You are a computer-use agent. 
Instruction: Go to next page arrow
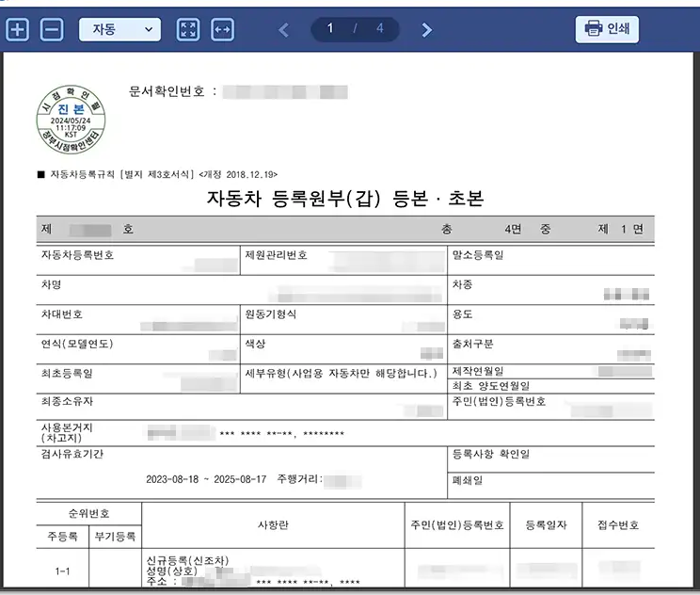coord(427,30)
